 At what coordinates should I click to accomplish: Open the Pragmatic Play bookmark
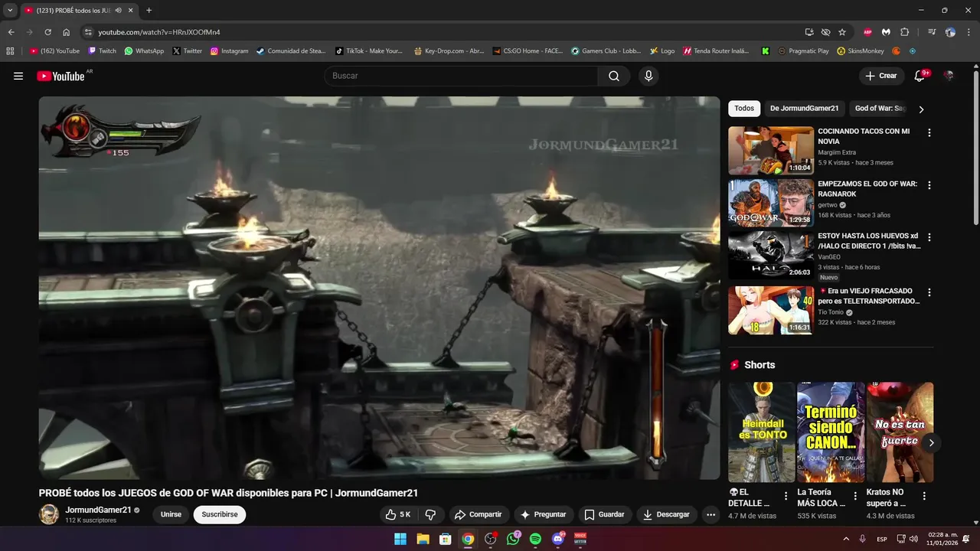point(803,51)
